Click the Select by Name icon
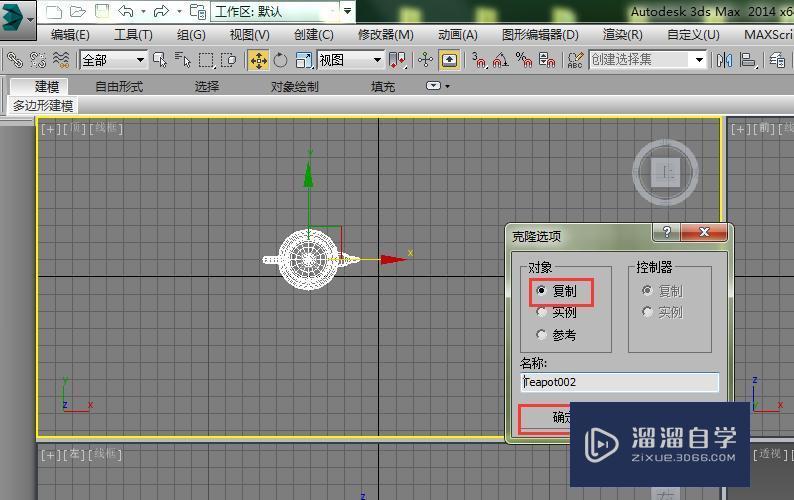This screenshot has height=500, width=794. coord(183,60)
